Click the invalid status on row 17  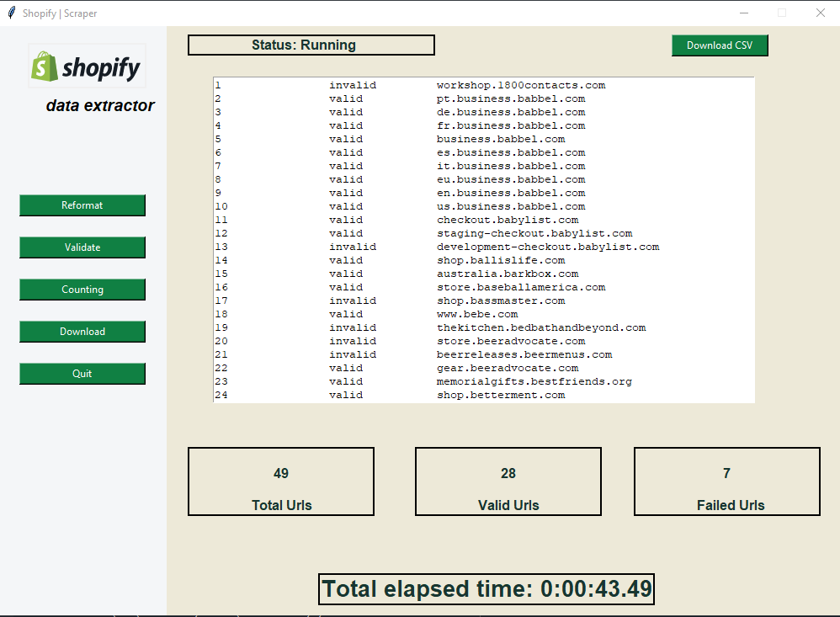tap(353, 301)
